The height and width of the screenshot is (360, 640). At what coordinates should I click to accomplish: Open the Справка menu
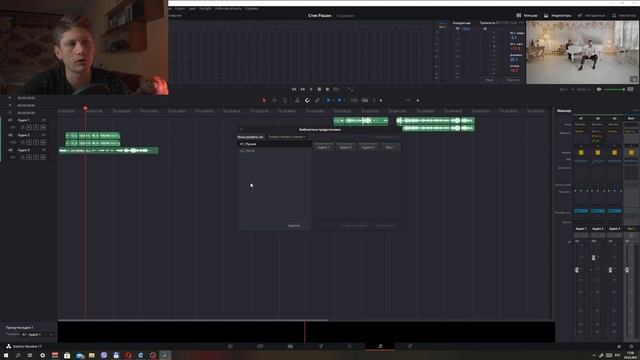tap(251, 9)
